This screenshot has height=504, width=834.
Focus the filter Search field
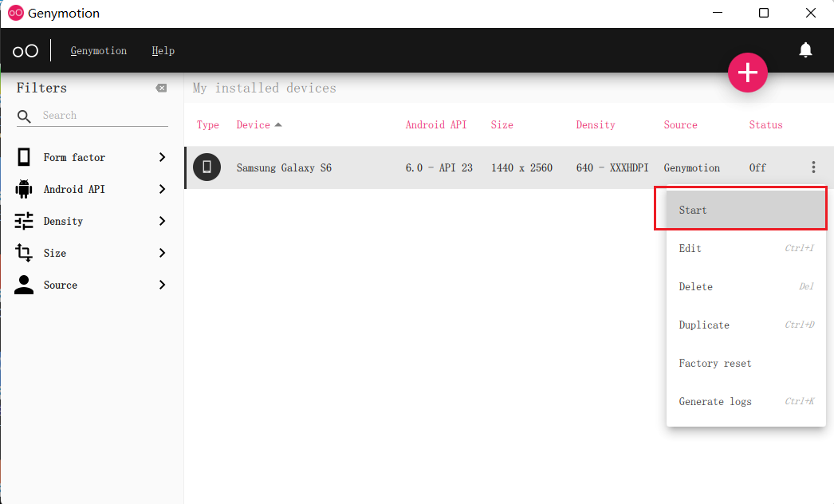coord(105,116)
